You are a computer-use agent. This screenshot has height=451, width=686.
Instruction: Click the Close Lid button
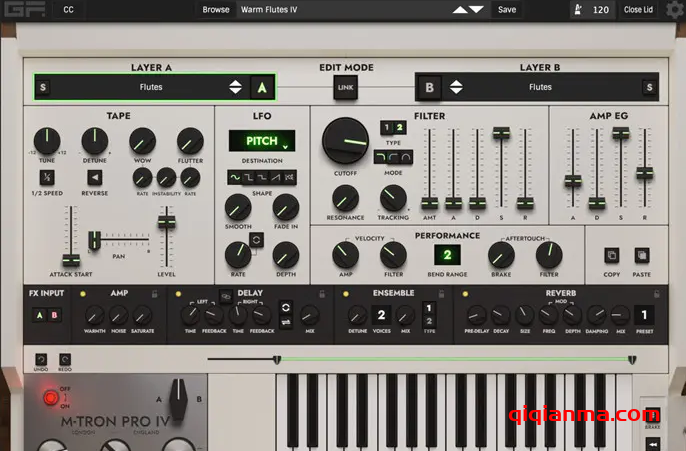637,9
